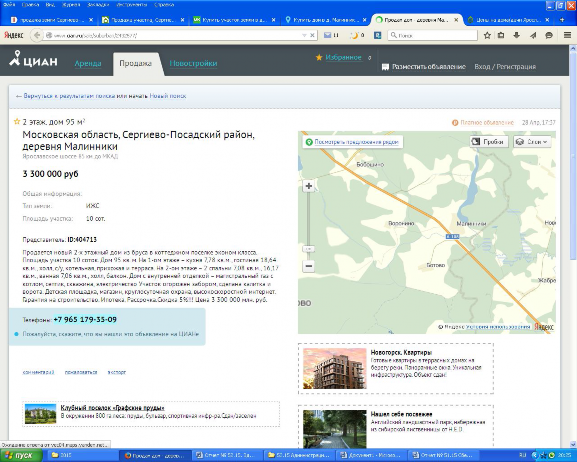Click the map zoom slider track

coord(309,226)
